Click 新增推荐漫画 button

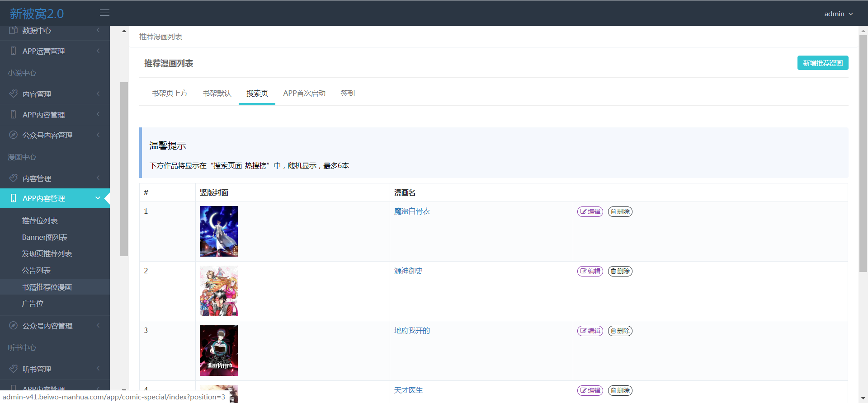click(823, 63)
